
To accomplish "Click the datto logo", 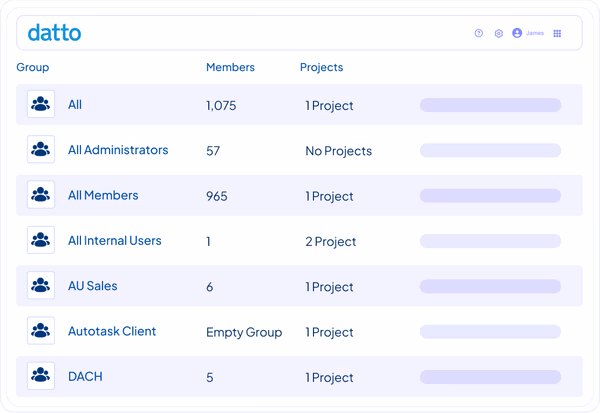I will (54, 33).
